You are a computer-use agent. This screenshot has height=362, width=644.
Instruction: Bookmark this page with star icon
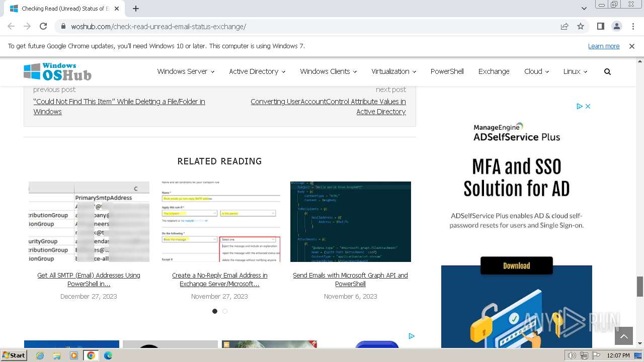[x=581, y=27]
